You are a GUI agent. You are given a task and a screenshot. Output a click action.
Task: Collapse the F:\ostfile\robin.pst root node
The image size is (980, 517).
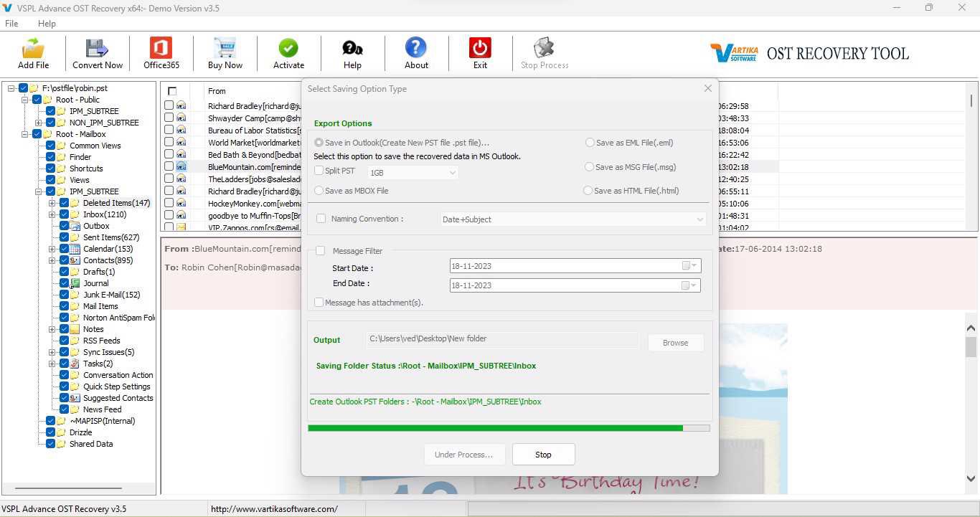pos(11,88)
